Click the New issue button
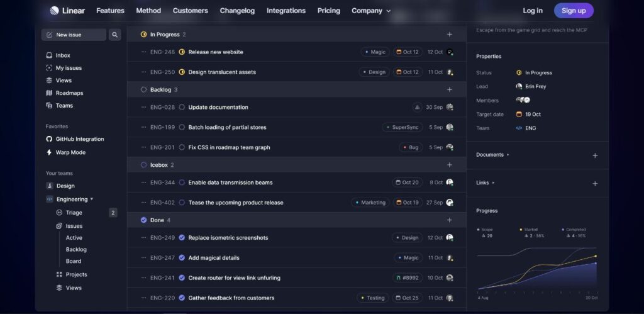This screenshot has width=644, height=314. (x=74, y=35)
